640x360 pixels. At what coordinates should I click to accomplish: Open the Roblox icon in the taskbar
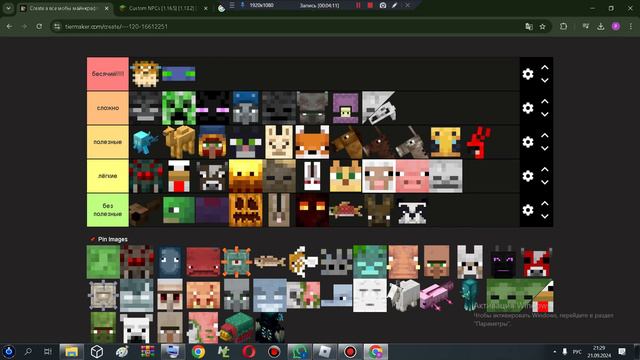tap(324, 351)
